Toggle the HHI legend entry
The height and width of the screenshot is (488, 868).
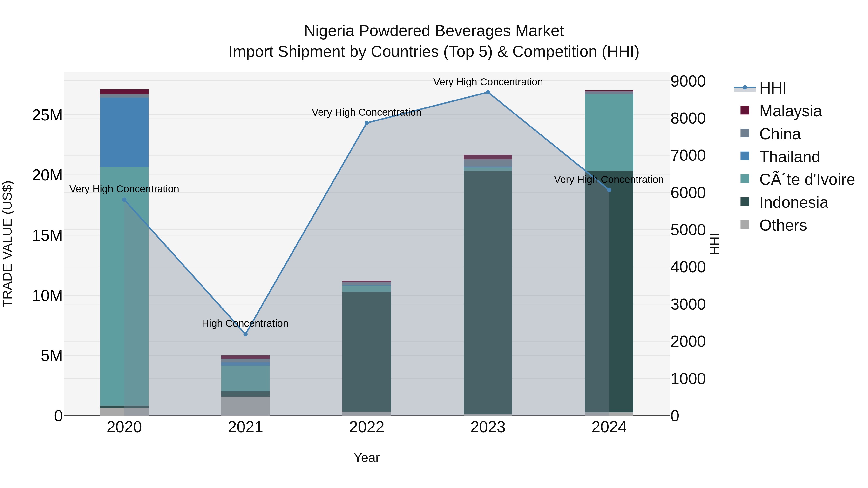pyautogui.click(x=760, y=88)
